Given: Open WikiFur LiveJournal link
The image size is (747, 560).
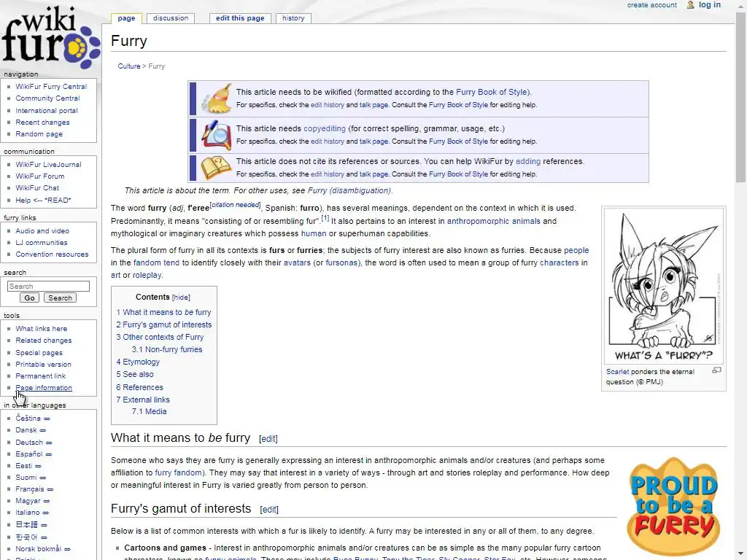Looking at the screenshot, I should (x=48, y=164).
